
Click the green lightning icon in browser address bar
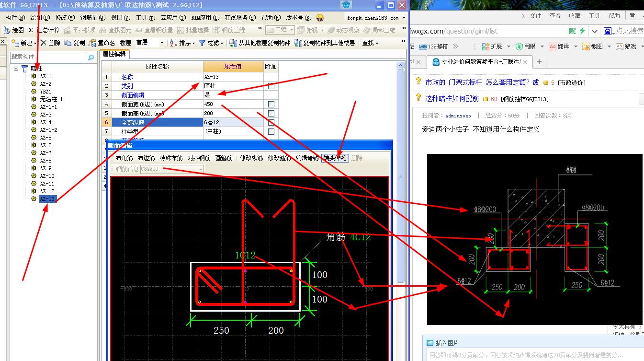582,31
